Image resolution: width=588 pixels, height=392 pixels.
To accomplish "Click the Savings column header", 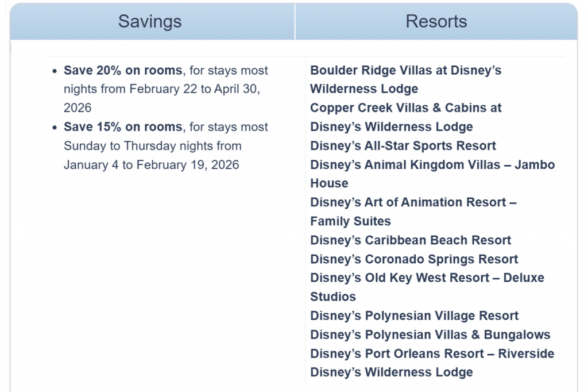I will click(x=150, y=22).
